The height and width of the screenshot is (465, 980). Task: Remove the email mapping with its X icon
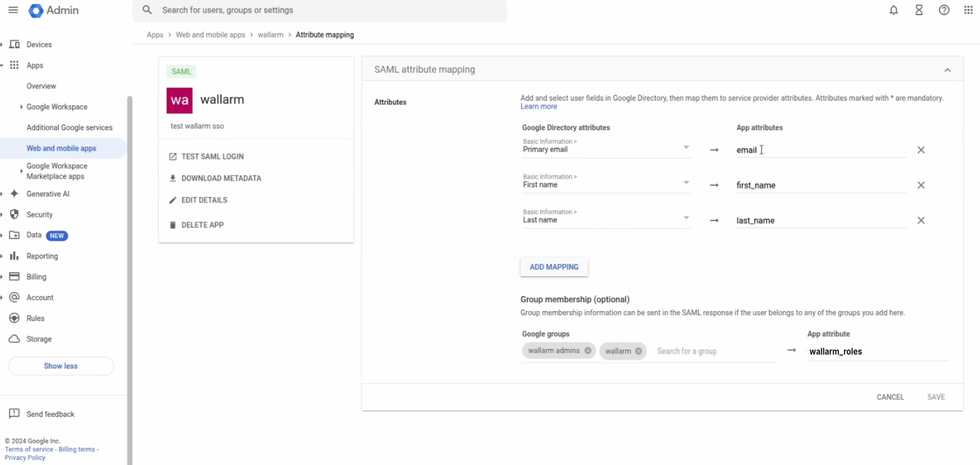[x=921, y=150]
